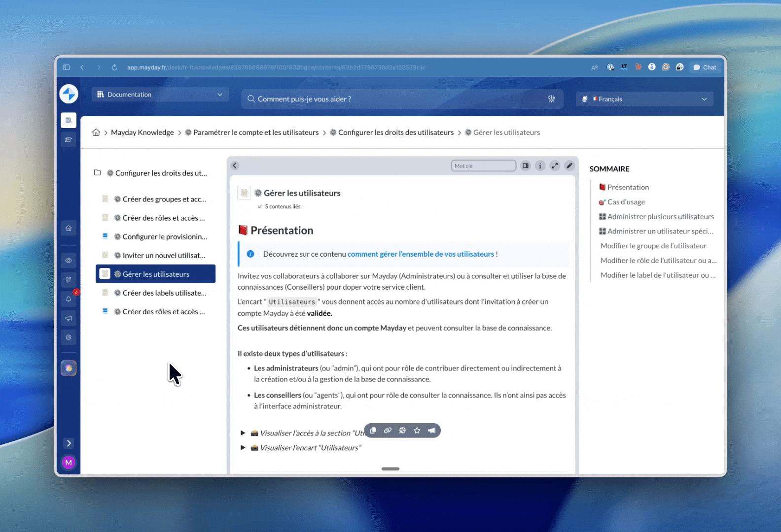Expand the left sidebar with the chevron
The width and height of the screenshot is (781, 532).
pos(69,443)
